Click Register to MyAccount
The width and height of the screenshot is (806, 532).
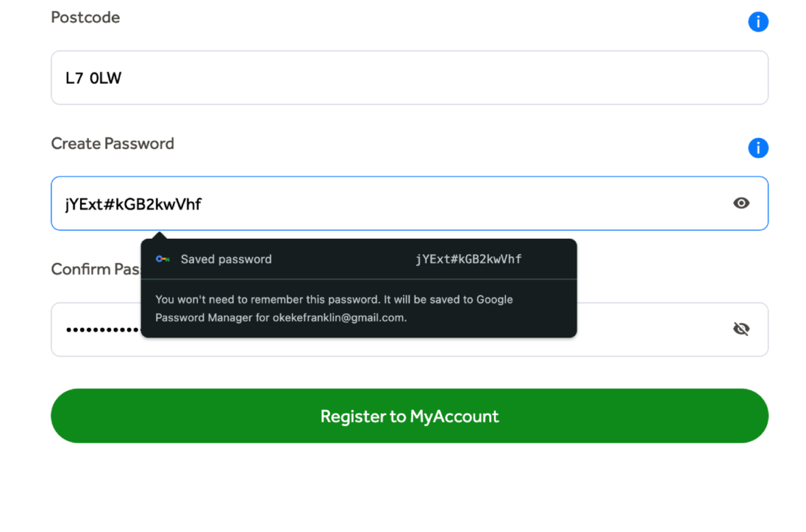(x=409, y=417)
